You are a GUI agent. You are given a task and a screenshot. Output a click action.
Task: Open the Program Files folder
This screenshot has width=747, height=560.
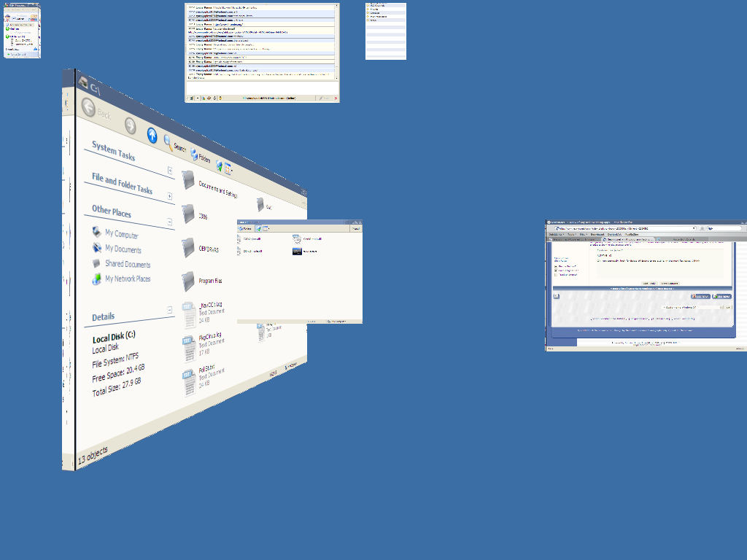point(190,280)
